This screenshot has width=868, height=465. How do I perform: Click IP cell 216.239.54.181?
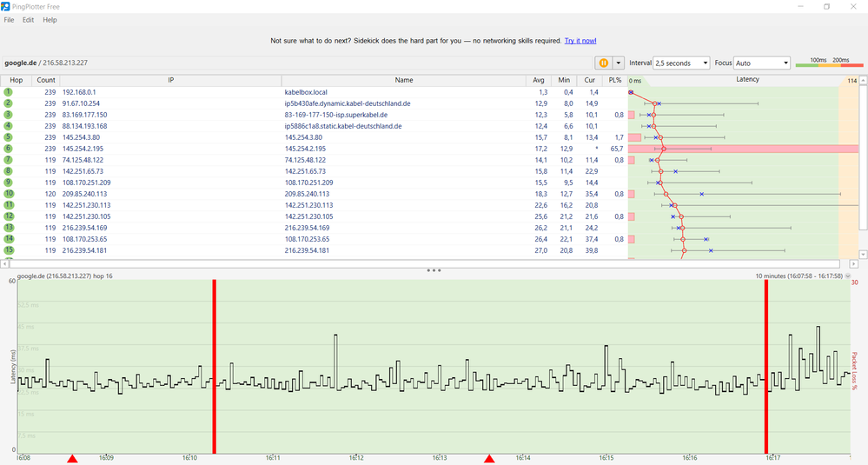[84, 250]
